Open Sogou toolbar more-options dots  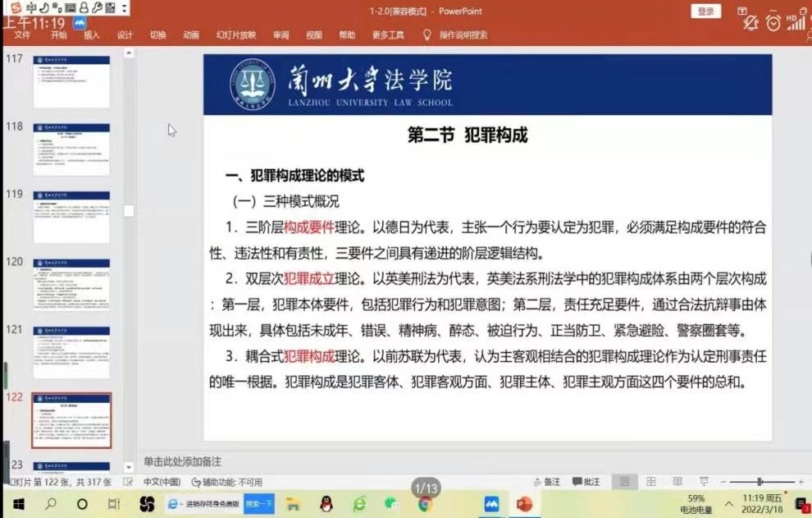[125, 7]
